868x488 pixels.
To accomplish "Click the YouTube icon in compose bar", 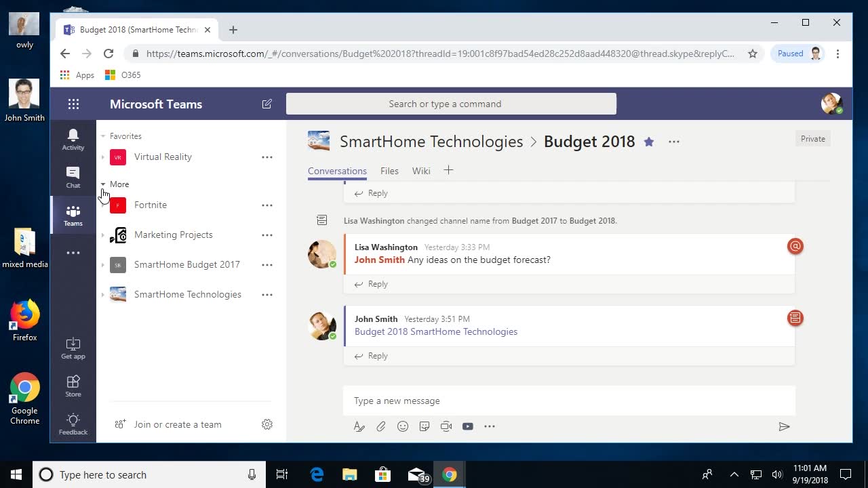I will click(x=468, y=426).
